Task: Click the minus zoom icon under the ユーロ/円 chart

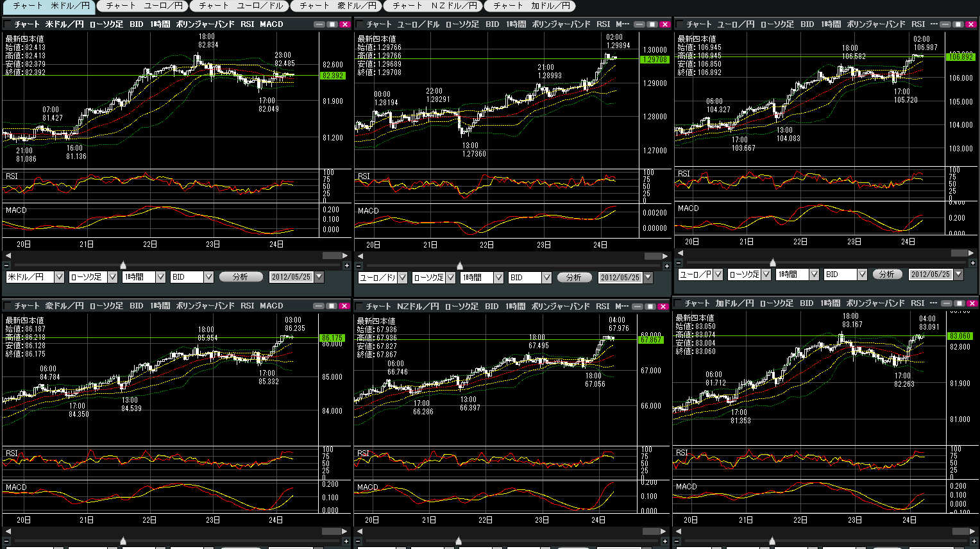Action: point(679,263)
